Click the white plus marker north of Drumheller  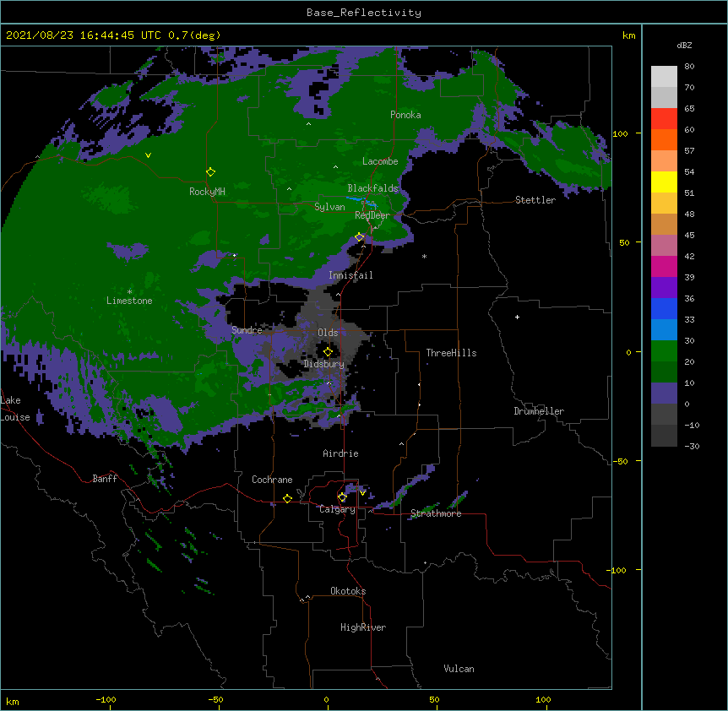pos(517,317)
